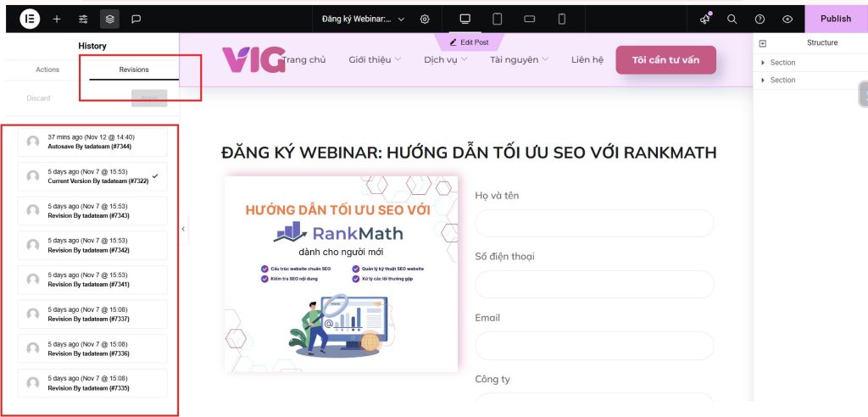Expand the Tài nguyên menu
This screenshot has height=417, width=868.
point(519,60)
